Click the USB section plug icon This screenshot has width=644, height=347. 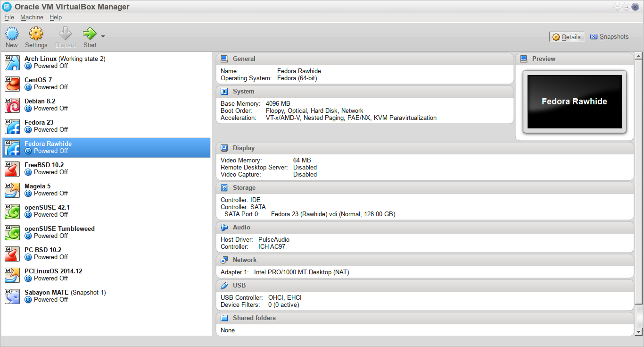coord(224,286)
